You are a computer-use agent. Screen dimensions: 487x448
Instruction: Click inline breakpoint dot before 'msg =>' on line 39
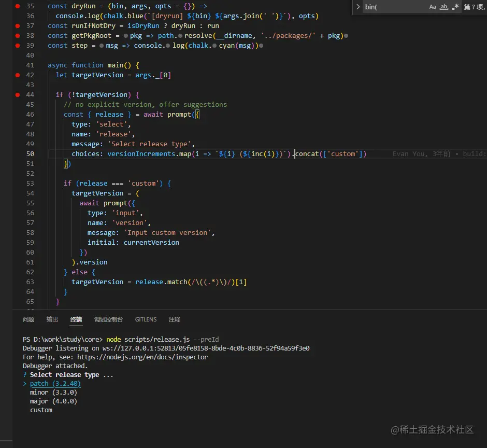point(102,46)
